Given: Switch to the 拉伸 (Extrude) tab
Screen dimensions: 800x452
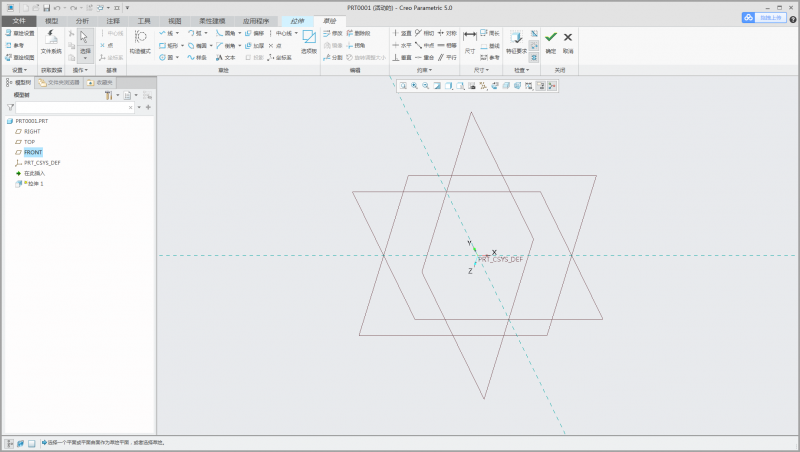Looking at the screenshot, I should coord(297,21).
